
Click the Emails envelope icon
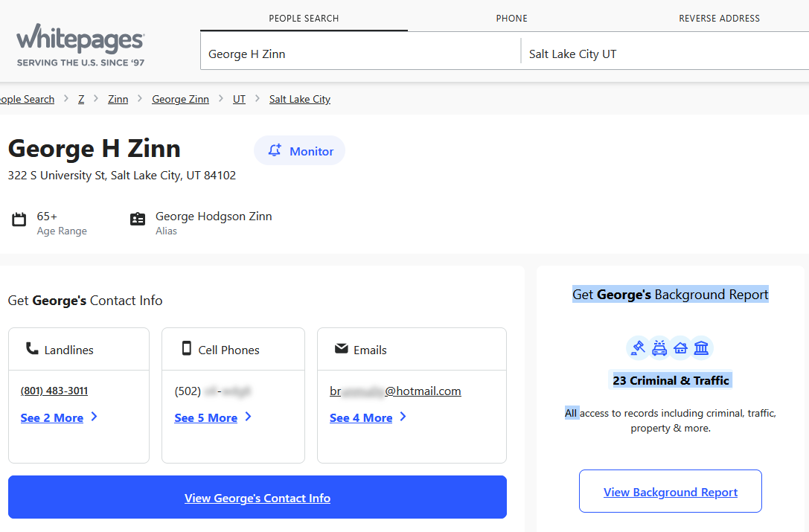coord(342,349)
